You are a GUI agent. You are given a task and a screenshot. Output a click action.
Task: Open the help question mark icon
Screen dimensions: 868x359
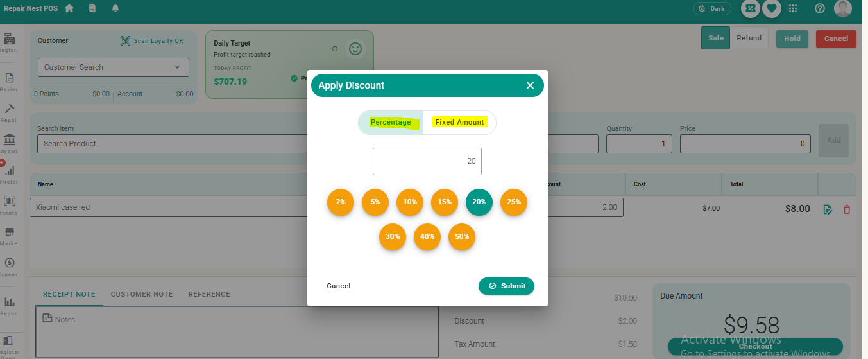pos(819,8)
